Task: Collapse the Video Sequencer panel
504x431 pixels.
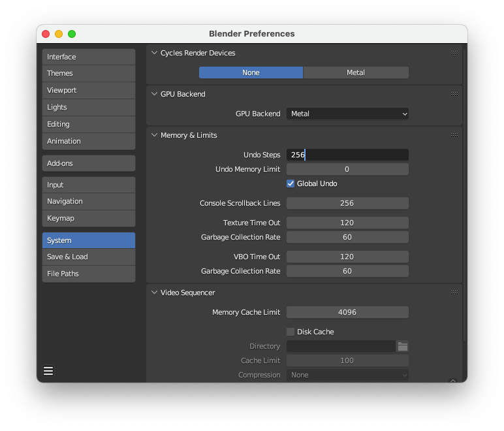Action: (x=154, y=293)
